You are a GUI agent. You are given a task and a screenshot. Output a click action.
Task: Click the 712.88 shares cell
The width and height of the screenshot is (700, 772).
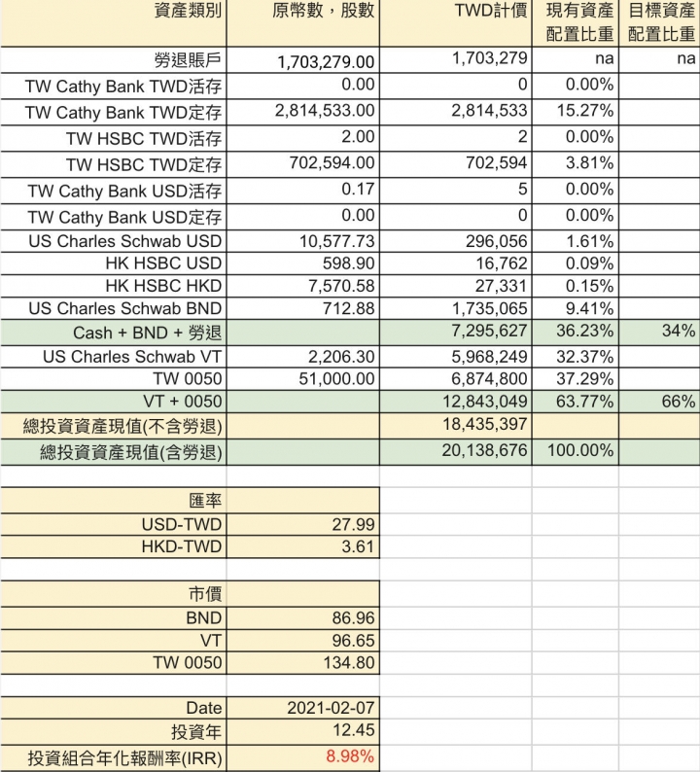[x=302, y=308]
